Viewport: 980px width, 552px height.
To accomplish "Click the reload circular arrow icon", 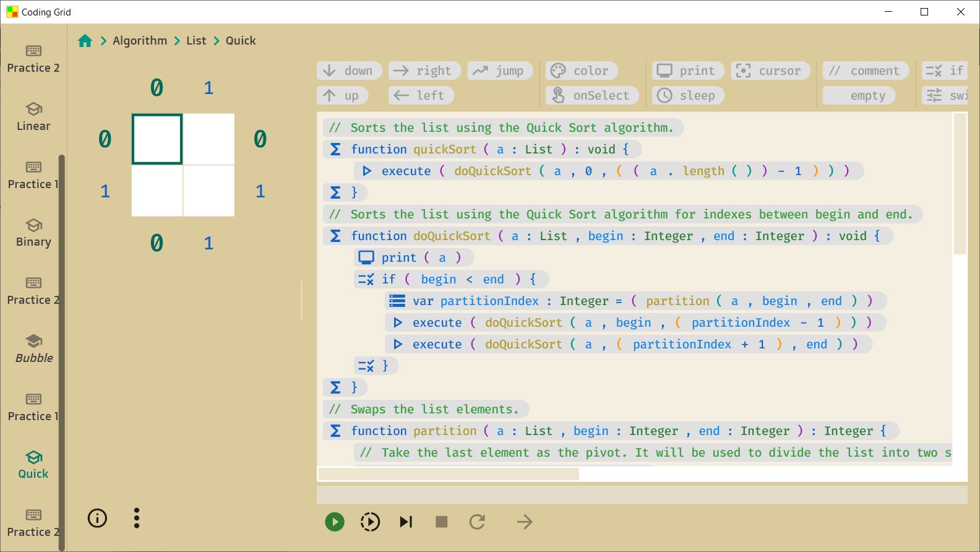I will 477,522.
